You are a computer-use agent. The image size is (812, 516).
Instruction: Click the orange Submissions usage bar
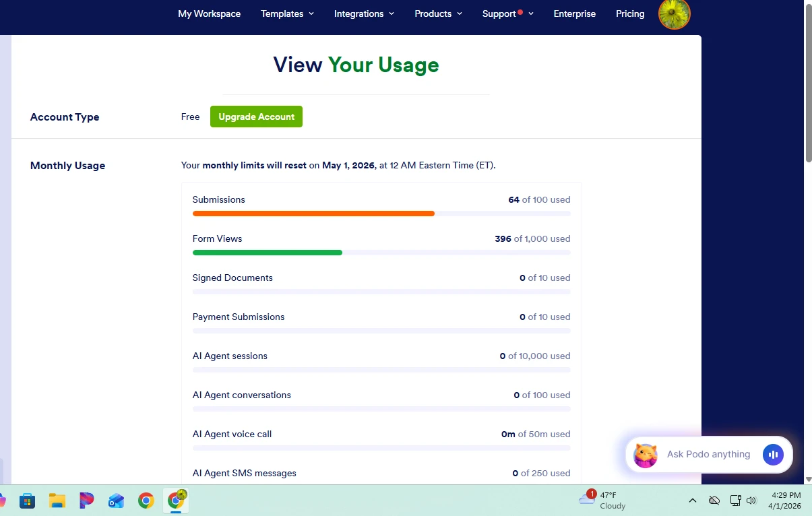tap(313, 214)
